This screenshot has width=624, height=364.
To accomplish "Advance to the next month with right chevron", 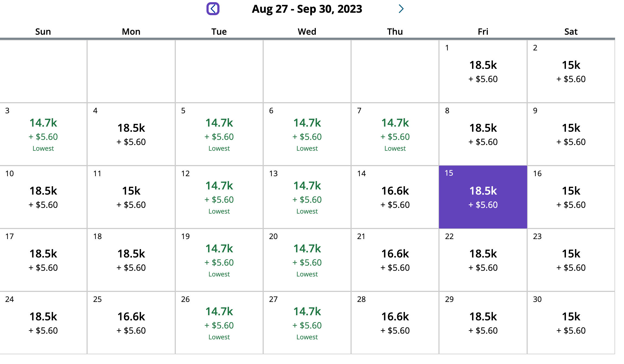I will pyautogui.click(x=401, y=9).
